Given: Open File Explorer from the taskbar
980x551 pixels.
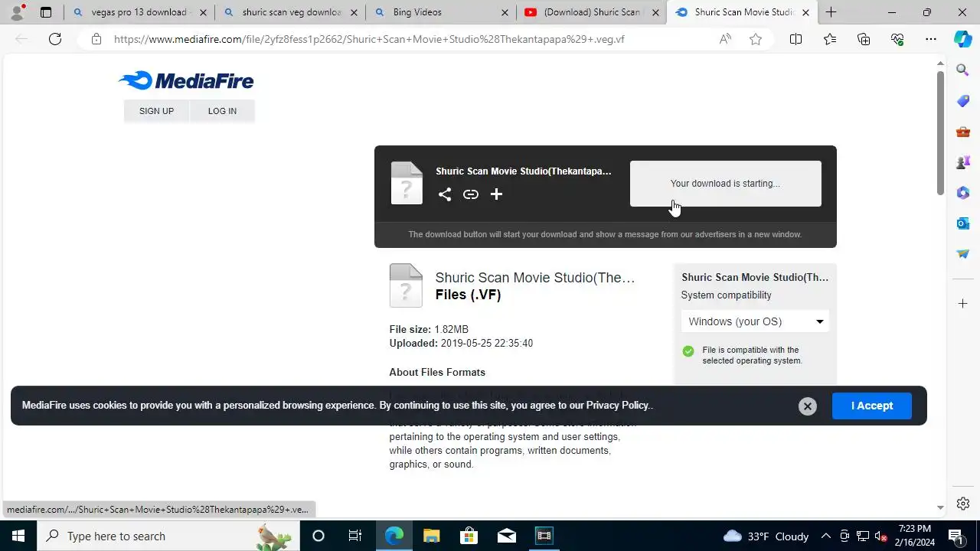Looking at the screenshot, I should click(431, 536).
